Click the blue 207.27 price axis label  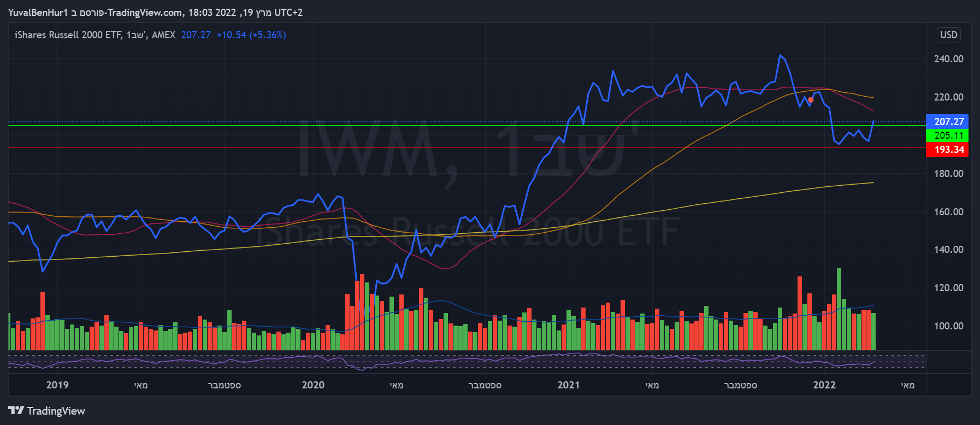pos(947,121)
